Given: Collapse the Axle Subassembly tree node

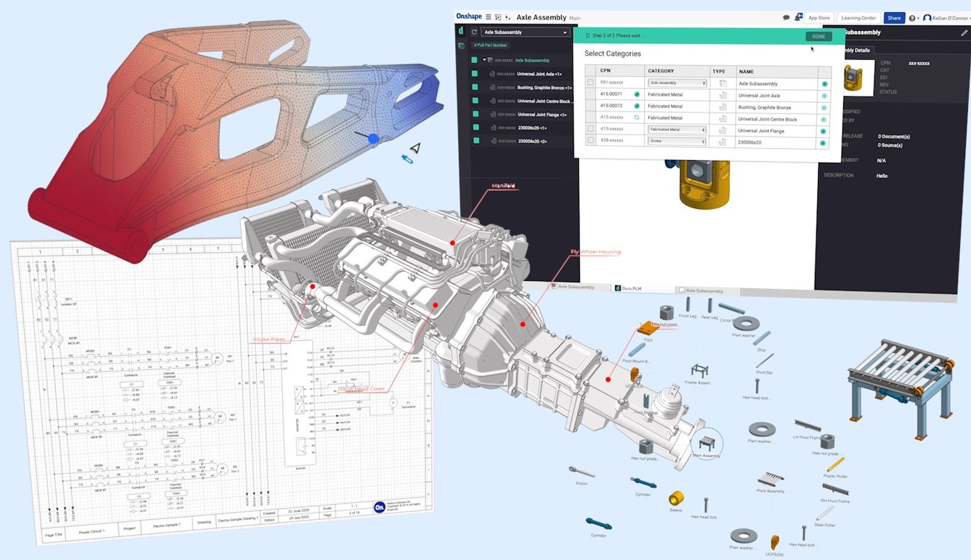Looking at the screenshot, I should 484,60.
